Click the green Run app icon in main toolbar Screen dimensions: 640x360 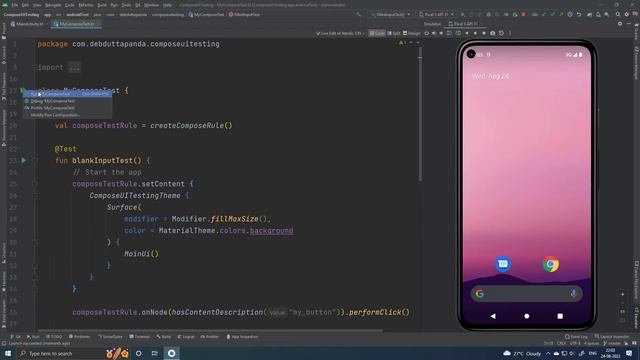pyautogui.click(x=462, y=14)
